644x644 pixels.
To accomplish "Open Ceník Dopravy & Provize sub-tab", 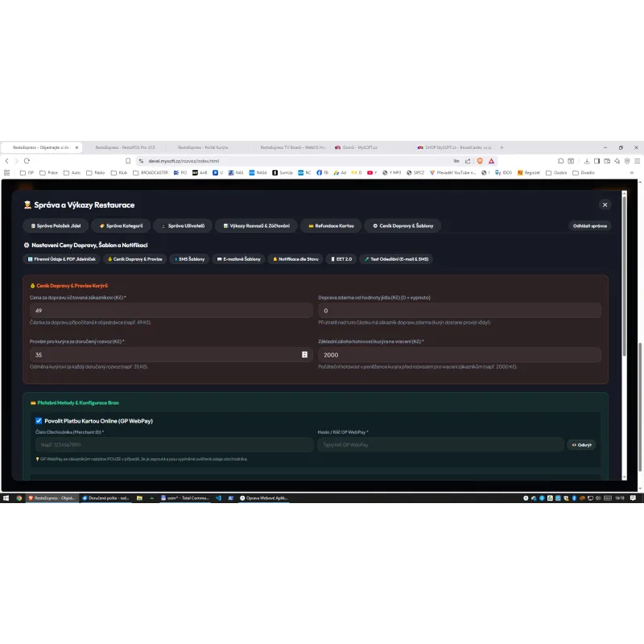I will click(x=134, y=258).
